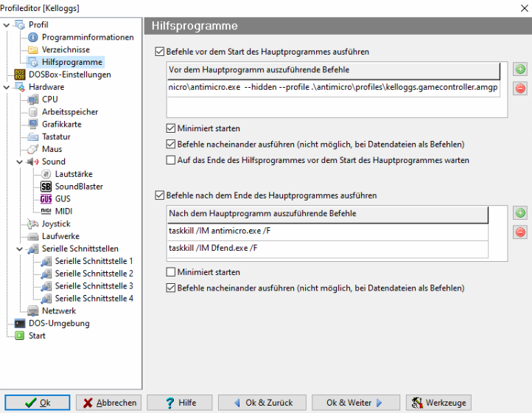Click red remove button for pre-start commands
The image size is (532, 413).
click(x=520, y=88)
